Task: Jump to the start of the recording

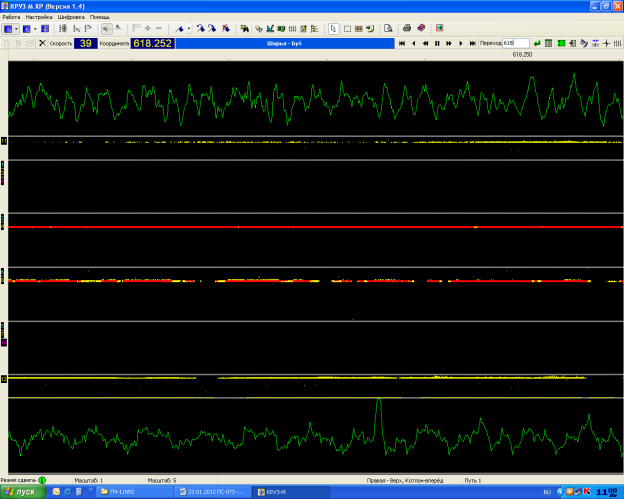Action: click(x=401, y=44)
